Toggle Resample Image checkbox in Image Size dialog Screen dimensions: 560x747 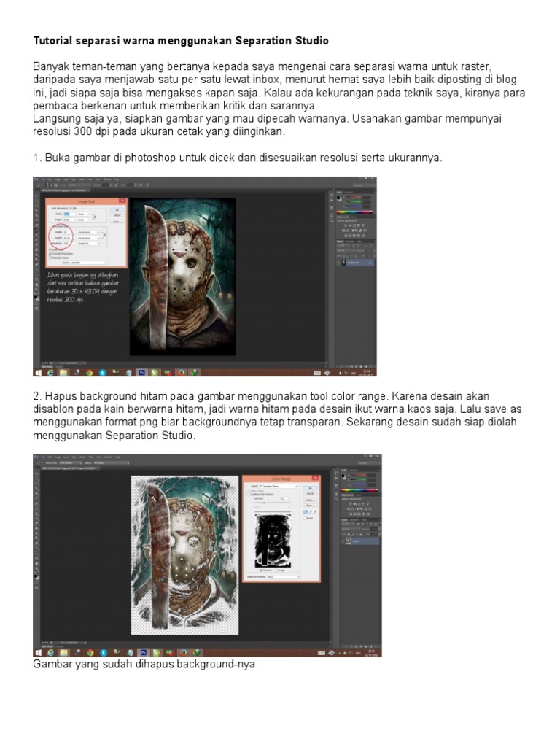(50, 258)
